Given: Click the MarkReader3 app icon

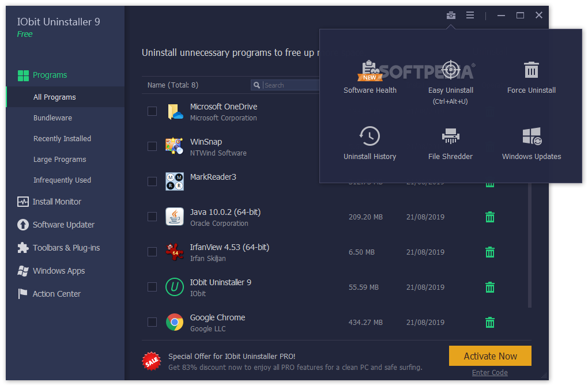Looking at the screenshot, I should (175, 181).
